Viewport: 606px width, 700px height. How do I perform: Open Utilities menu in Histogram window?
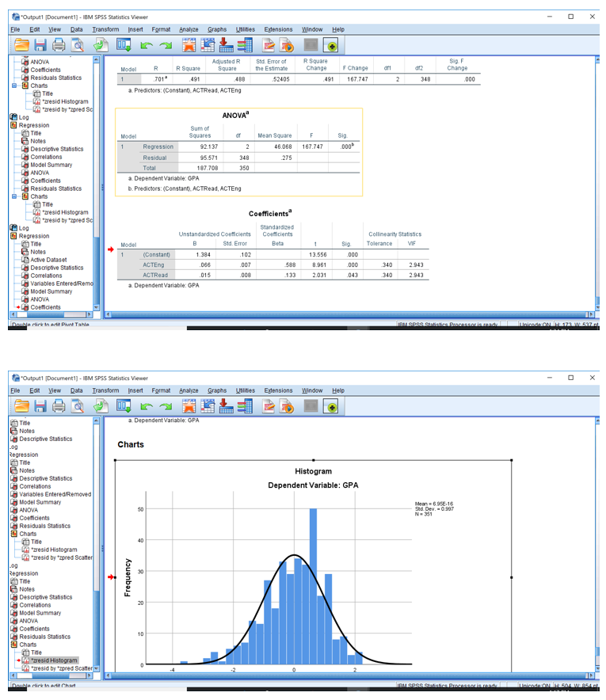tap(245, 390)
